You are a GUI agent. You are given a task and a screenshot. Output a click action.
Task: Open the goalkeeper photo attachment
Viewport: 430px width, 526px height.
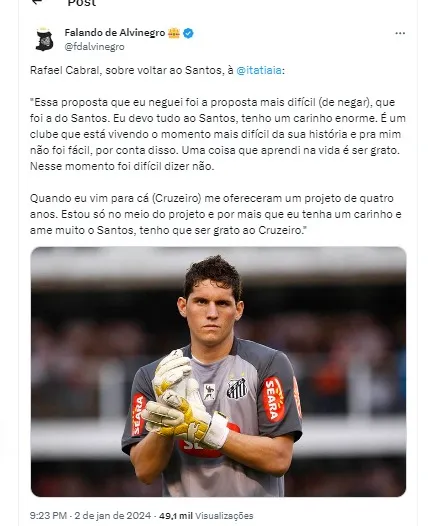point(218,372)
